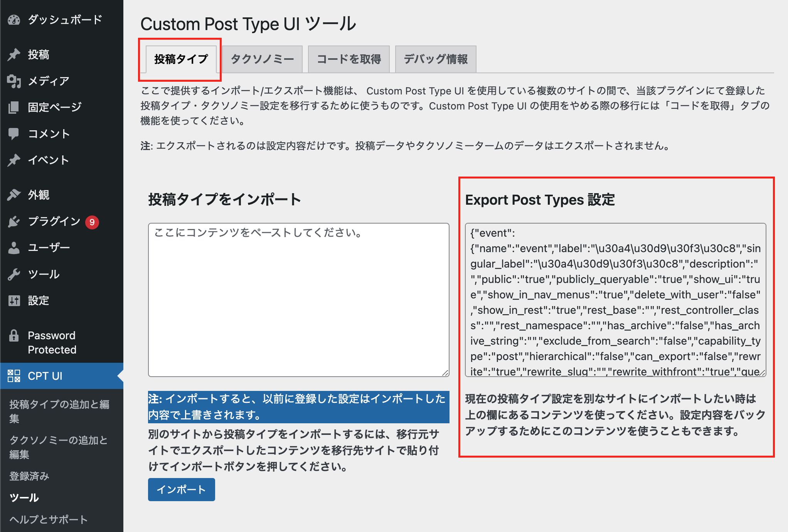This screenshot has height=532, width=788.
Task: Click the CPT UI grid icon
Action: coord(14,376)
